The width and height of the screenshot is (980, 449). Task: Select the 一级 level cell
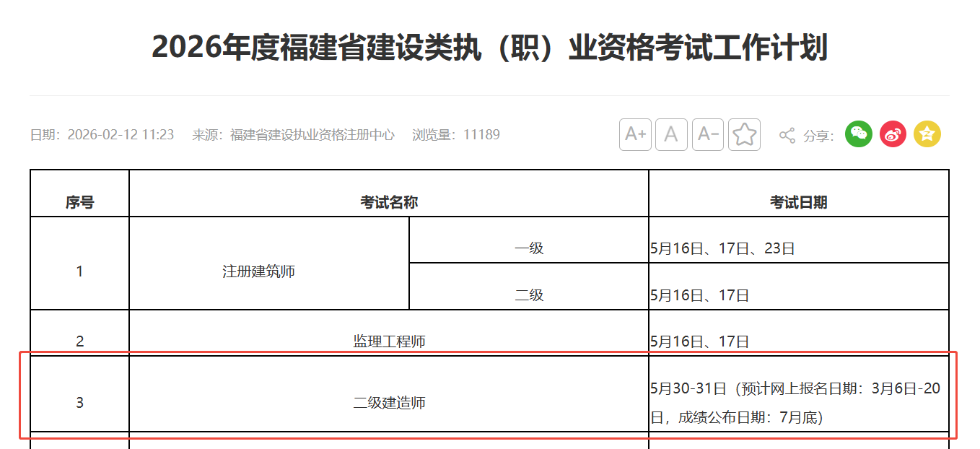tap(529, 248)
